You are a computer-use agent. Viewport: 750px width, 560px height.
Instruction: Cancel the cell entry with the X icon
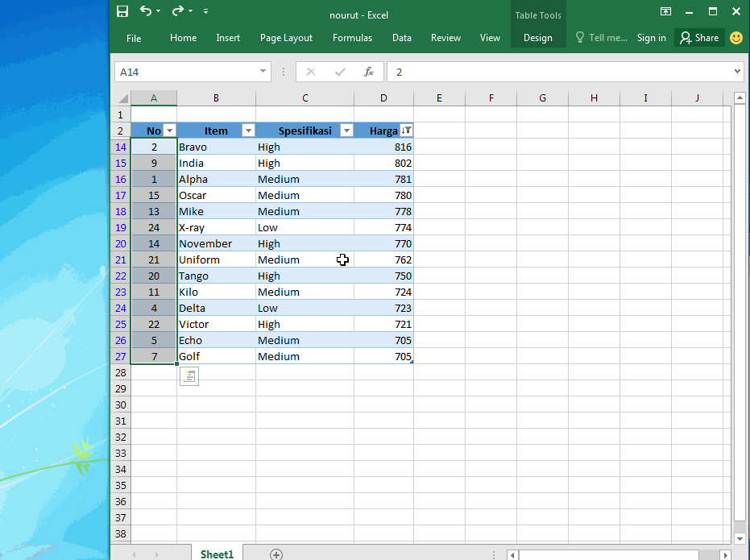tap(310, 72)
